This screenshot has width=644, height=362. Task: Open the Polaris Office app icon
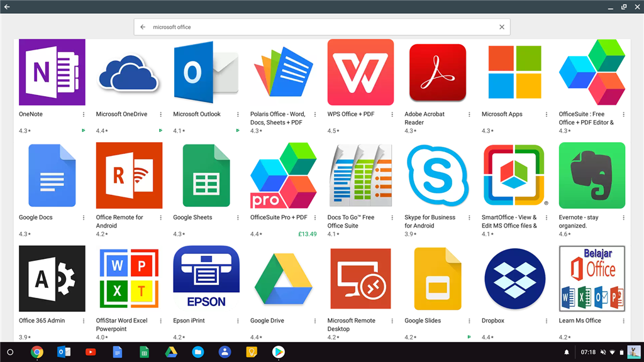284,72
